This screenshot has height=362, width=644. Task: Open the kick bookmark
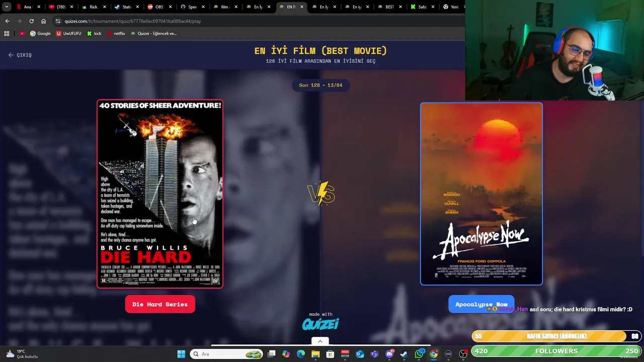click(x=94, y=34)
